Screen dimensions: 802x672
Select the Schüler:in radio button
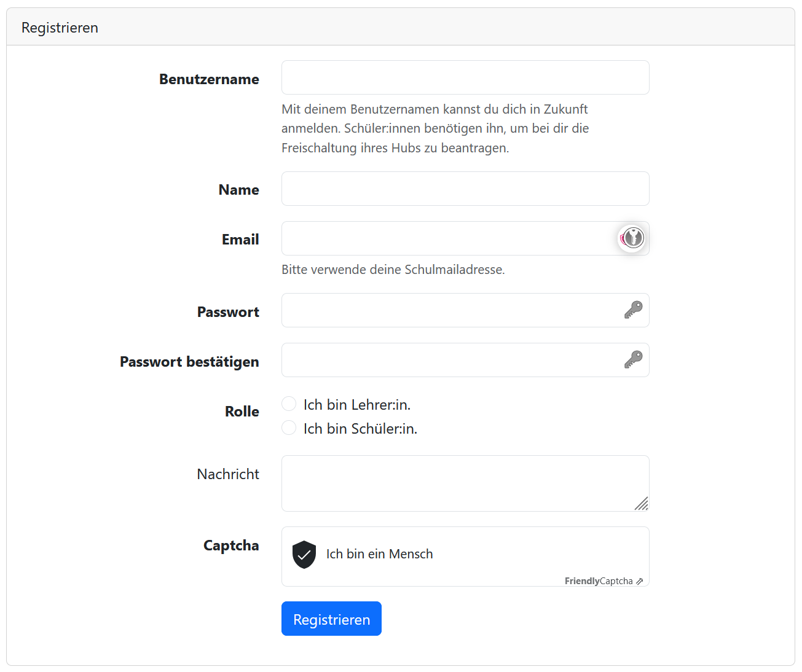click(289, 428)
